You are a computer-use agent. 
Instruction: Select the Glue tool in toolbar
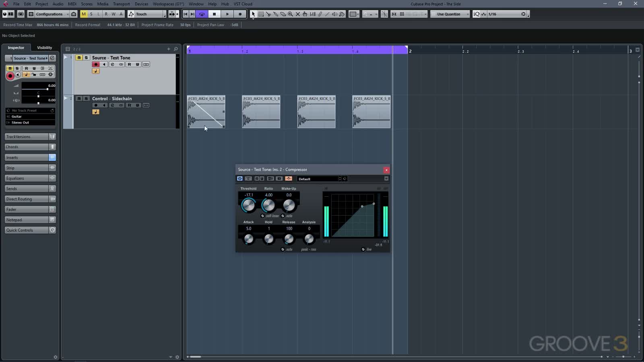[x=276, y=14]
